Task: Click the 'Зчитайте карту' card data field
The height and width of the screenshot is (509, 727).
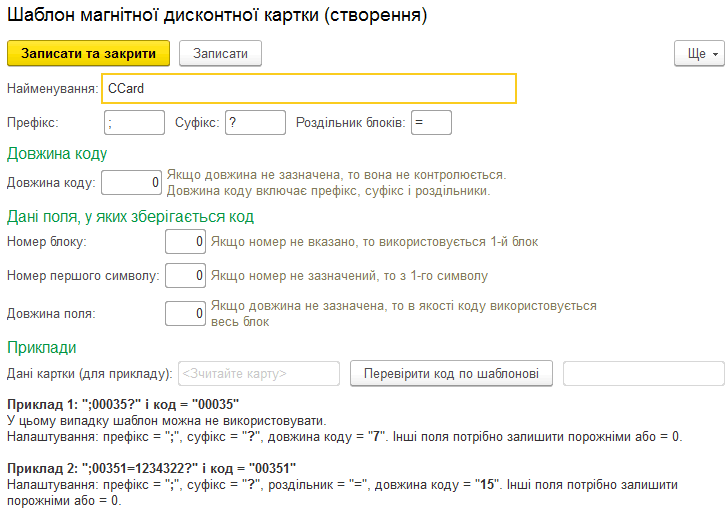Action: (x=259, y=373)
